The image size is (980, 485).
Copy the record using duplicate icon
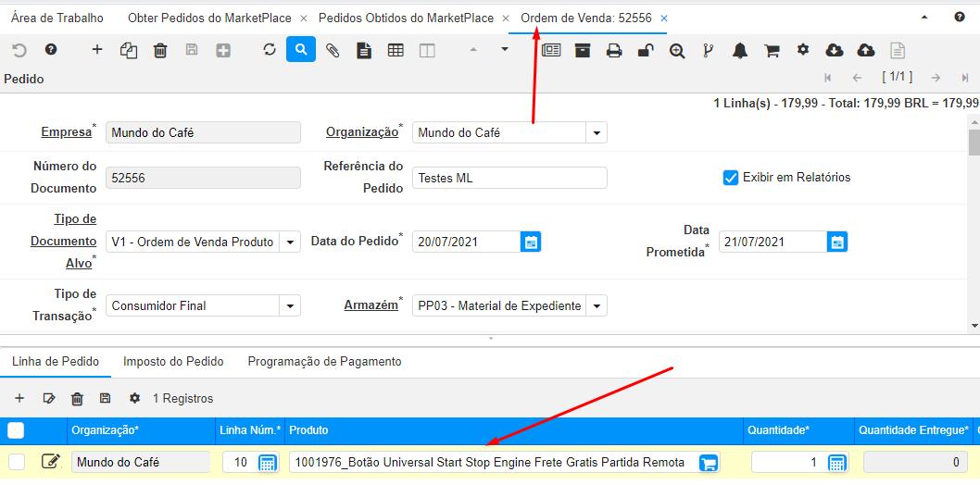coord(128,50)
